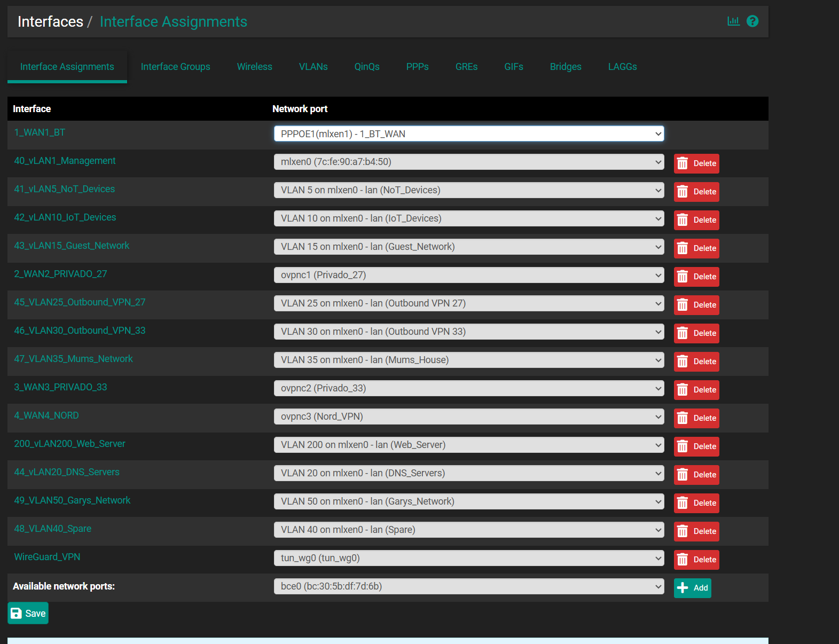Viewport: 839px width, 644px height.
Task: Open the 49_VLAN50_Garys_Network interface settings
Action: pyautogui.click(x=72, y=500)
